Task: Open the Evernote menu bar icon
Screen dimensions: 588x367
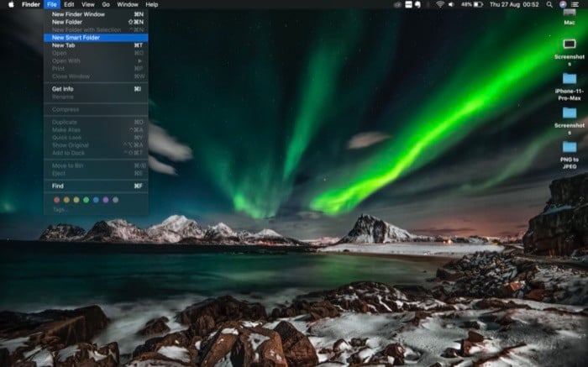Action: tap(417, 4)
